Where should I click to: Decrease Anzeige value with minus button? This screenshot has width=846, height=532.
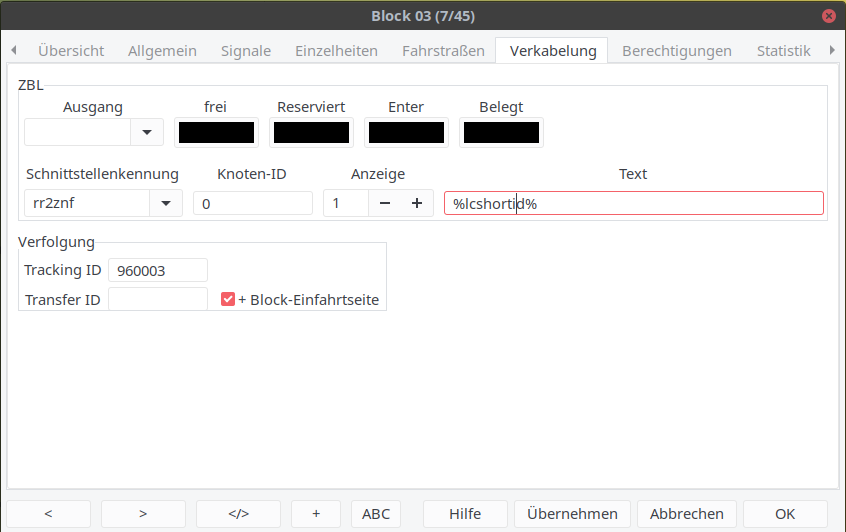click(385, 203)
